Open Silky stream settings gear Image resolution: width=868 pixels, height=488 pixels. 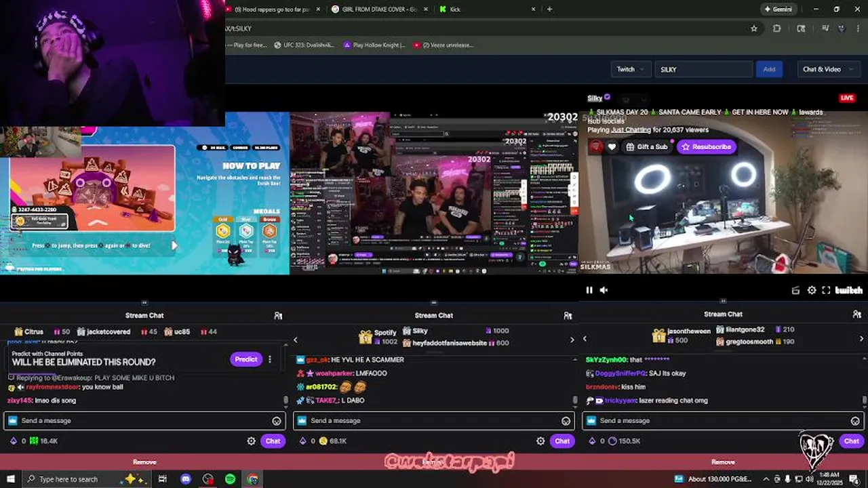coord(812,290)
